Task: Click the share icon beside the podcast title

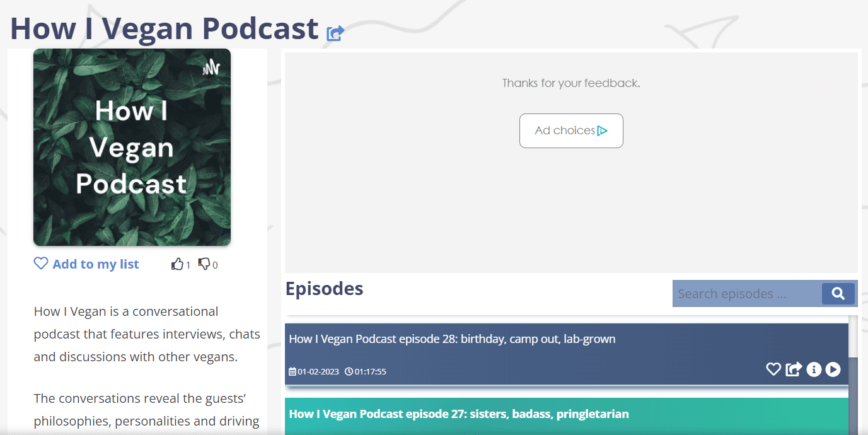Action: (x=335, y=33)
